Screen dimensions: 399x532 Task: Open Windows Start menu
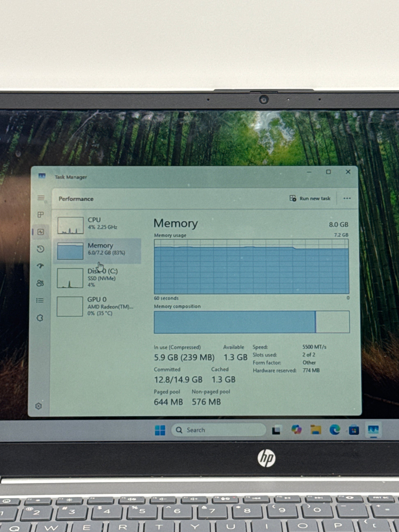160,430
